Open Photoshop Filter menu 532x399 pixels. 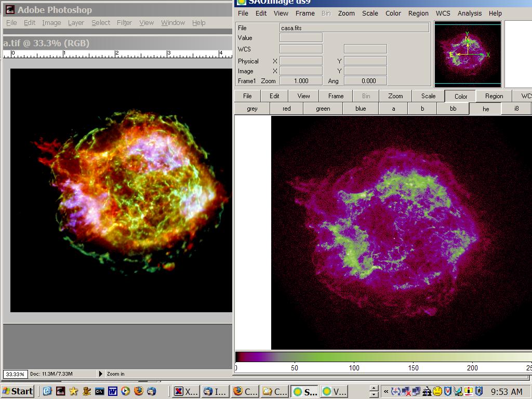[124, 23]
